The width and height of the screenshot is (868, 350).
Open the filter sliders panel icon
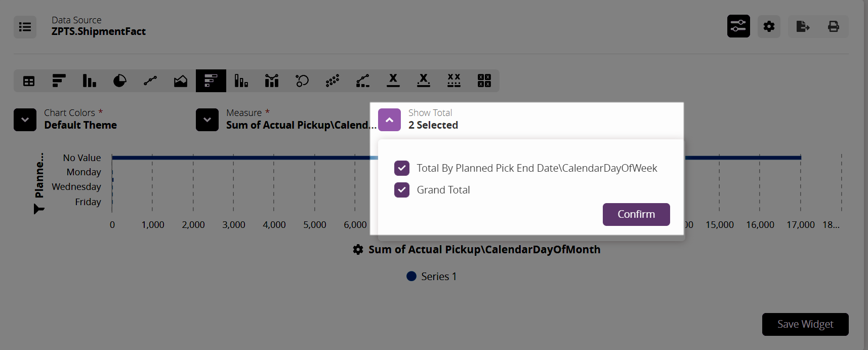[738, 26]
